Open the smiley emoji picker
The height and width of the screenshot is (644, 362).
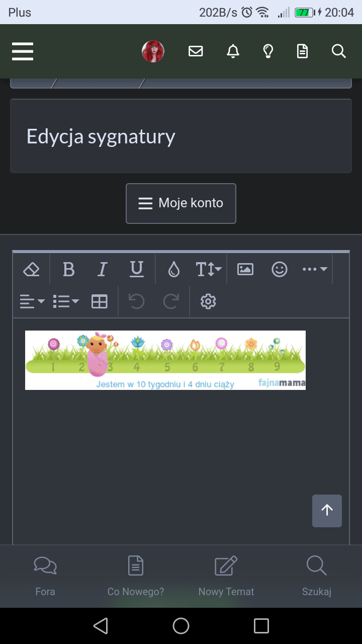(280, 270)
